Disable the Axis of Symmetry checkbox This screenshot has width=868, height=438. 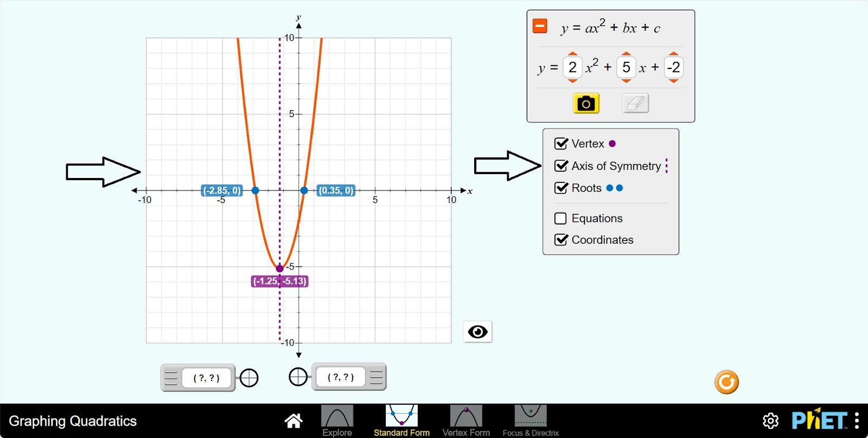561,166
